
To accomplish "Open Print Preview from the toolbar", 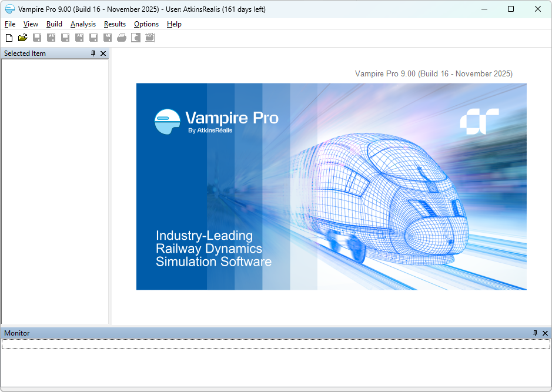I will coord(136,38).
